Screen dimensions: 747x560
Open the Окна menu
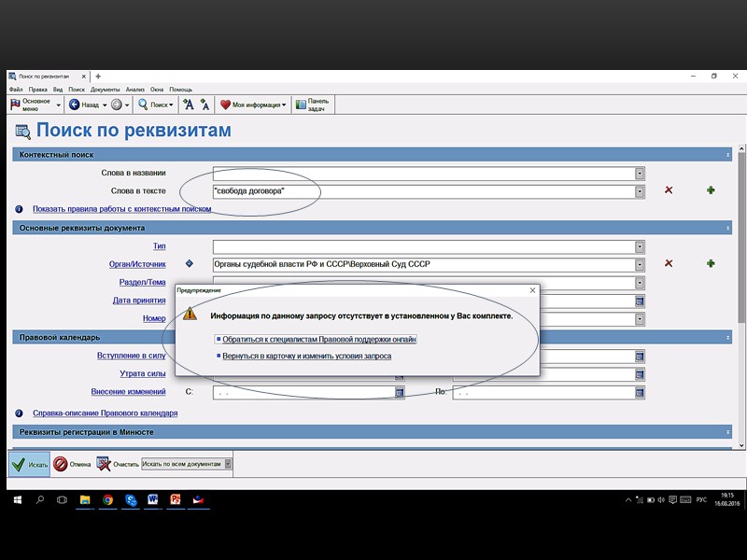pyautogui.click(x=157, y=90)
